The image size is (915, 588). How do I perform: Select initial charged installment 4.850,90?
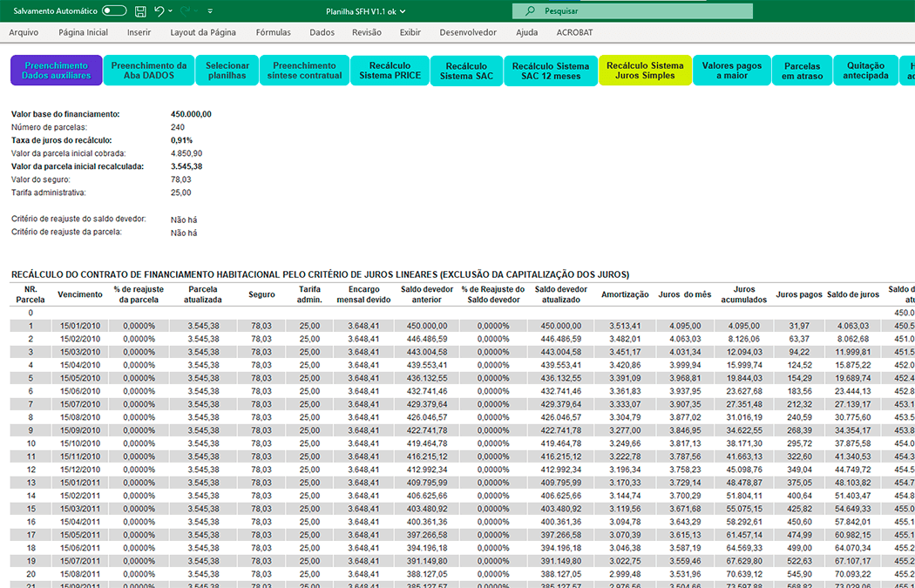[186, 153]
